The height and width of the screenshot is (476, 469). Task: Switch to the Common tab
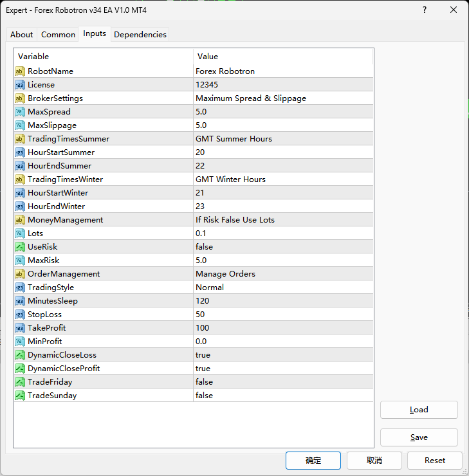pyautogui.click(x=58, y=35)
